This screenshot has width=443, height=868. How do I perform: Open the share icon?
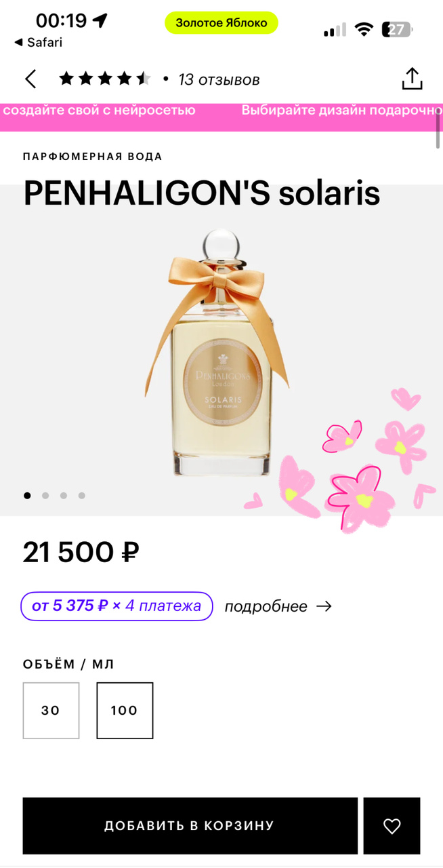412,79
